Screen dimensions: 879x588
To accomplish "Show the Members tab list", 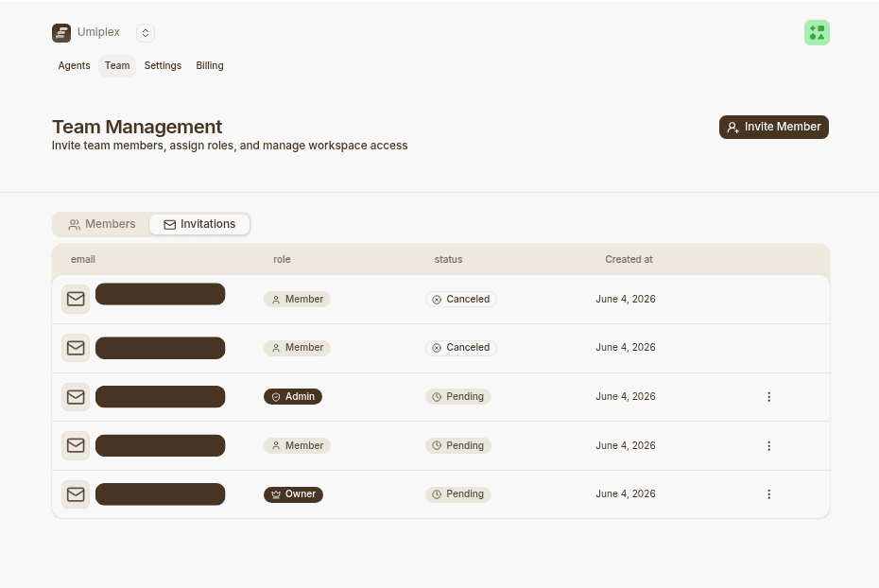I will (101, 224).
